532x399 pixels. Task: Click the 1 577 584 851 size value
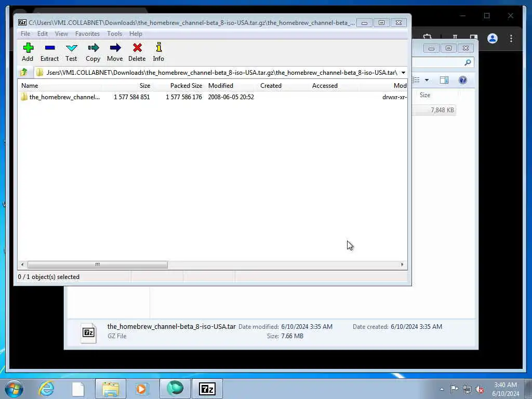tap(131, 97)
